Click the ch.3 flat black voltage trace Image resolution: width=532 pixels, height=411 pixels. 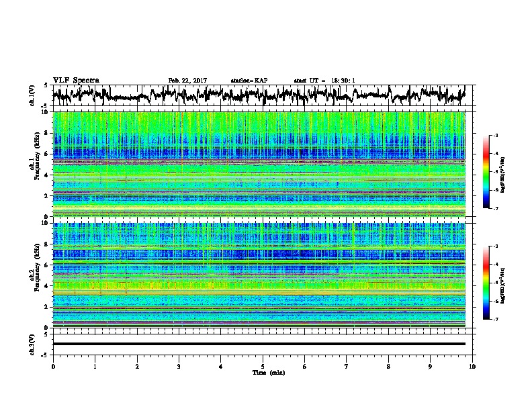click(259, 344)
